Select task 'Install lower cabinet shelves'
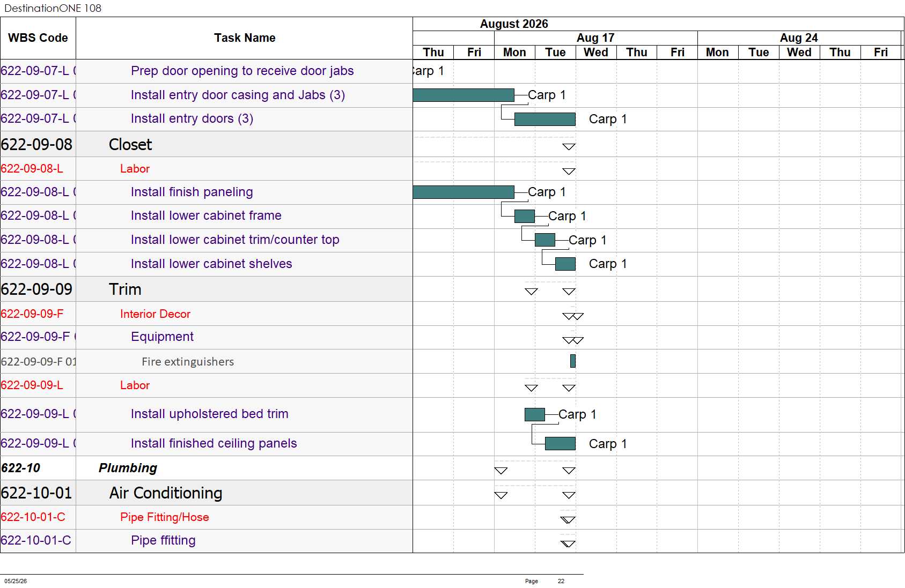This screenshot has width=905, height=588. tap(211, 264)
